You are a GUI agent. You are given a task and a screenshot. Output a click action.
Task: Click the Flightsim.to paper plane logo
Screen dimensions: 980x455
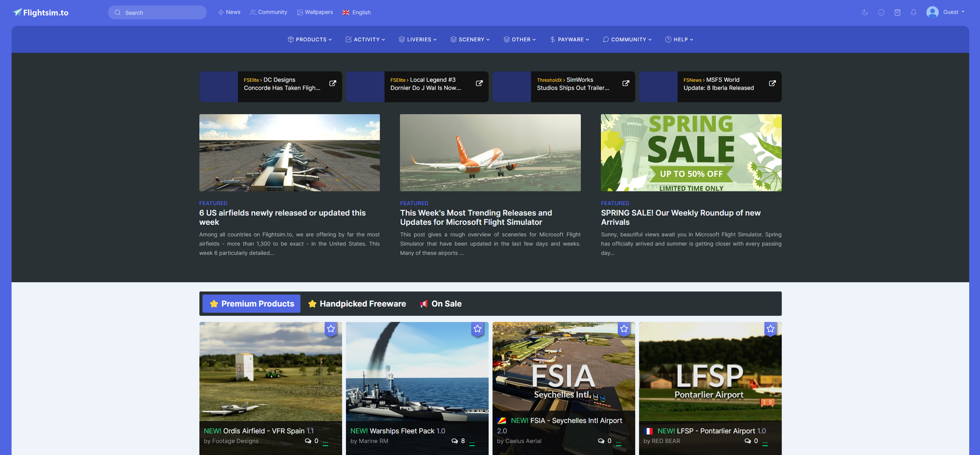(x=41, y=12)
